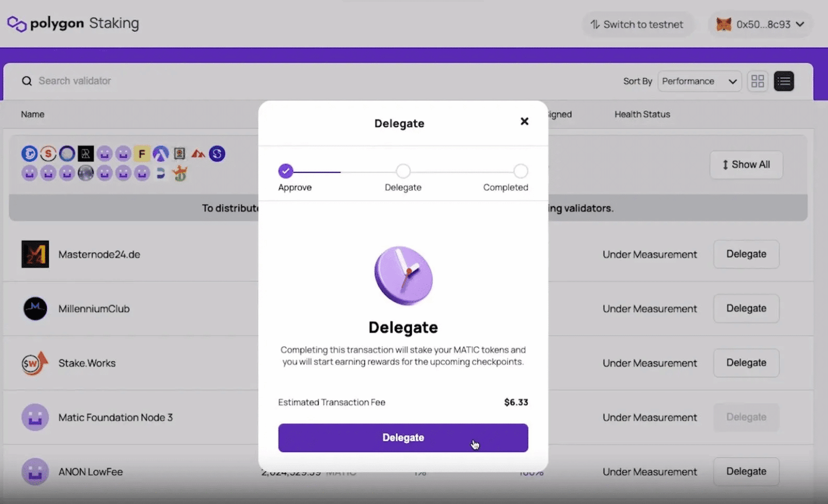828x504 pixels.
Task: Open the Sort By Performance dropdown
Action: [699, 81]
